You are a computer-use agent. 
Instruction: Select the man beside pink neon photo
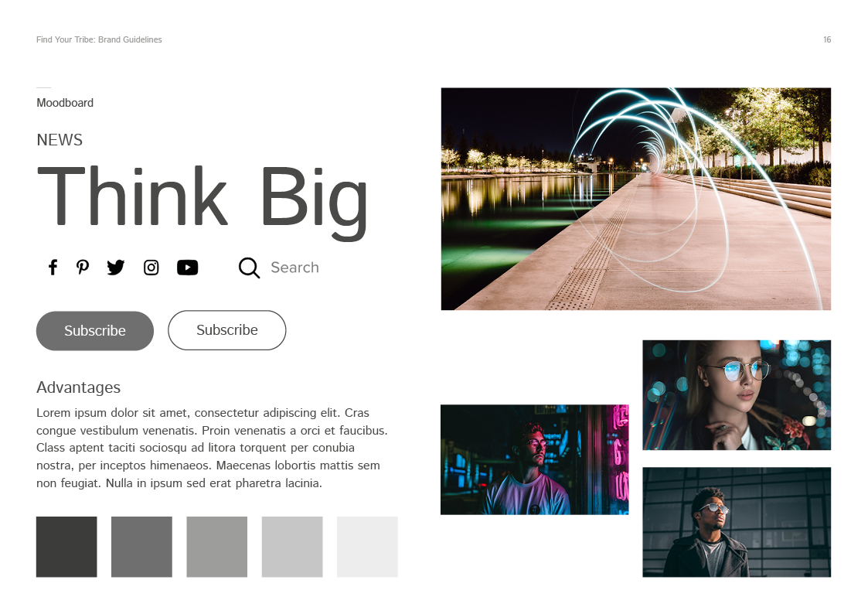(x=535, y=459)
